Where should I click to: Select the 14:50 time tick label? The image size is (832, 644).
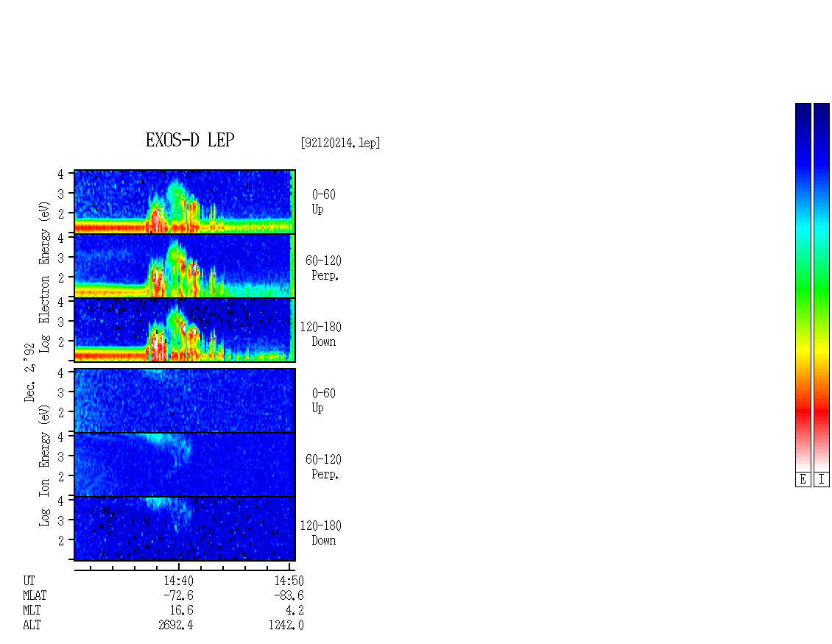(x=289, y=581)
